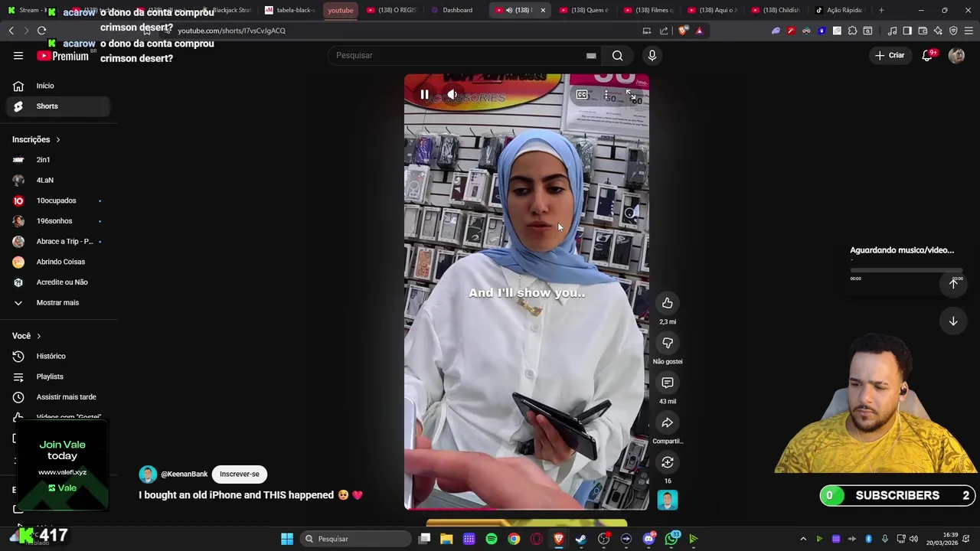Open the Windows Start button
This screenshot has width=980, height=551.
tap(287, 539)
